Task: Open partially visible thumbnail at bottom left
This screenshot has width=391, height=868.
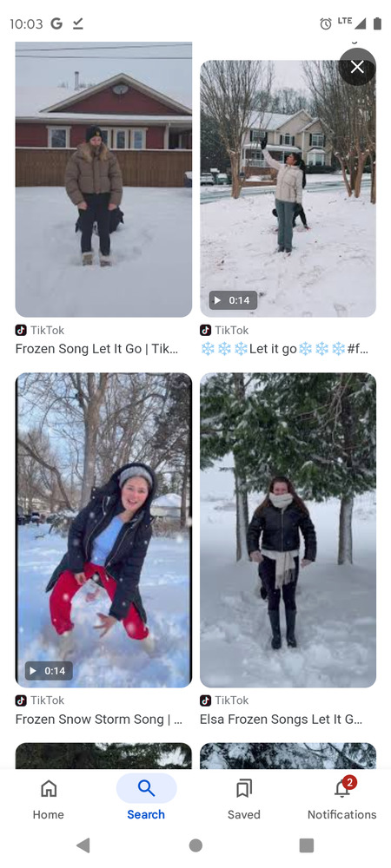Action: 103,756
